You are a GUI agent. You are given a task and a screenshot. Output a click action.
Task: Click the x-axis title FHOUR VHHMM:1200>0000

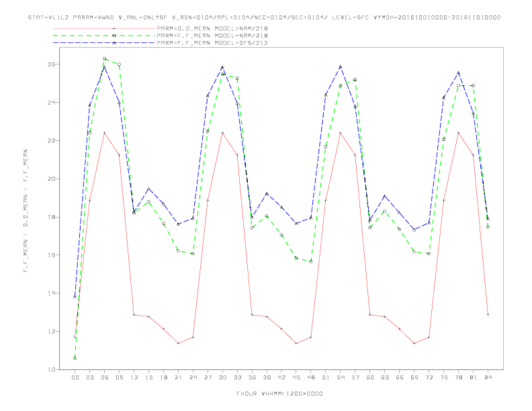coord(279,394)
